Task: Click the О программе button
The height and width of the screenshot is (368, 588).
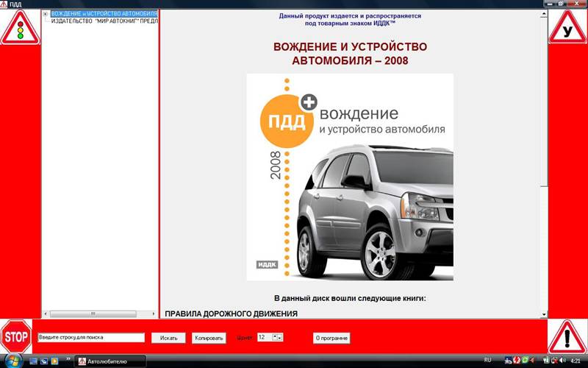Action: pyautogui.click(x=331, y=338)
